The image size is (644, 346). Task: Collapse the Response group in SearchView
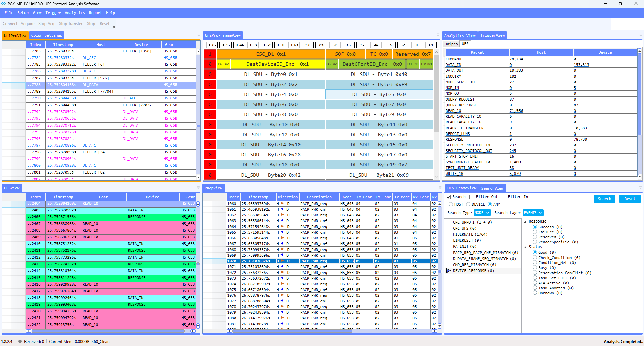coord(525,221)
